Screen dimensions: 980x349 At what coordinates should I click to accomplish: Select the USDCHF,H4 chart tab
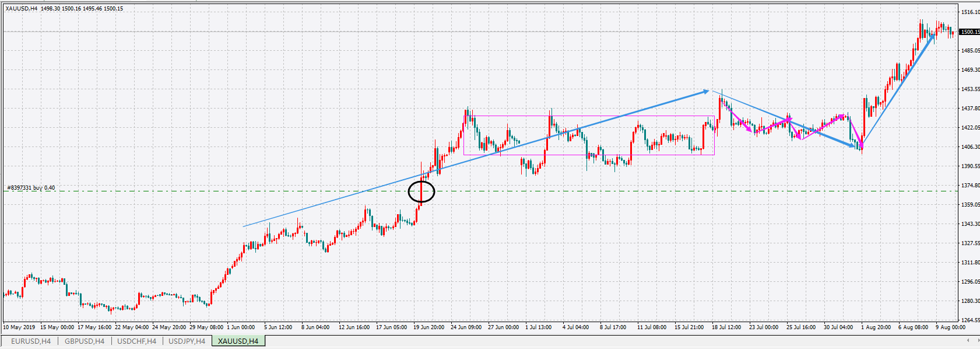137,341
